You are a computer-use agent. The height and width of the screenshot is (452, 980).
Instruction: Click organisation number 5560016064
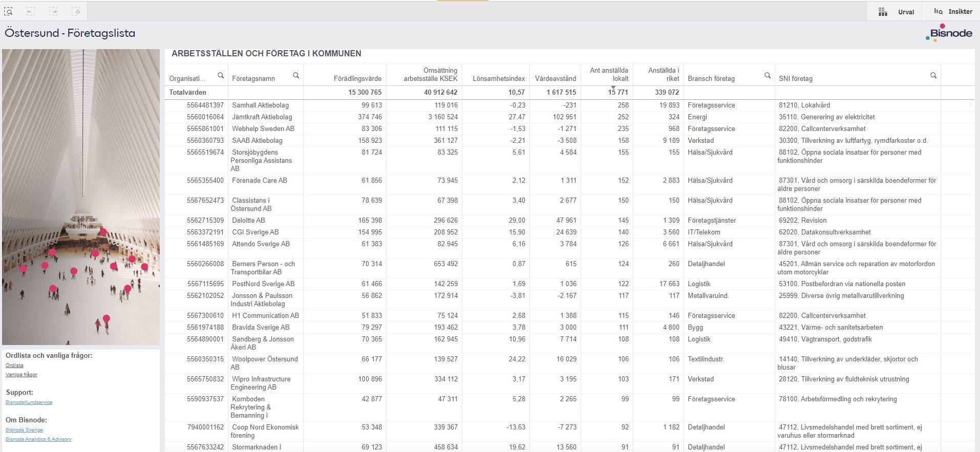[205, 117]
